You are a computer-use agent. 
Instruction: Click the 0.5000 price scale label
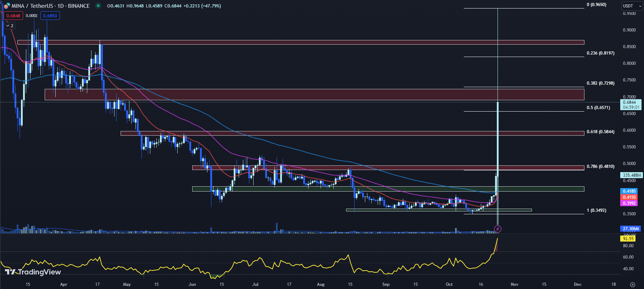(x=629, y=164)
